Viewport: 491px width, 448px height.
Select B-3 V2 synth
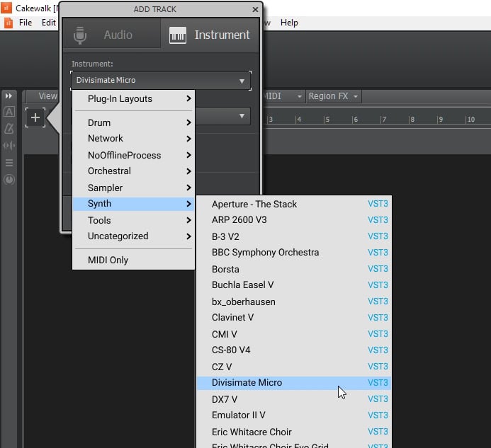point(294,236)
